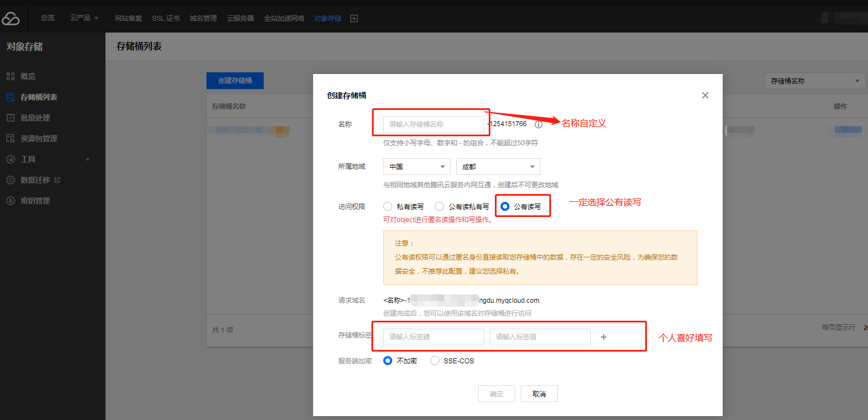This screenshot has width=868, height=420.
Task: Click the 资源包管理 sidebar icon
Action: click(x=10, y=139)
